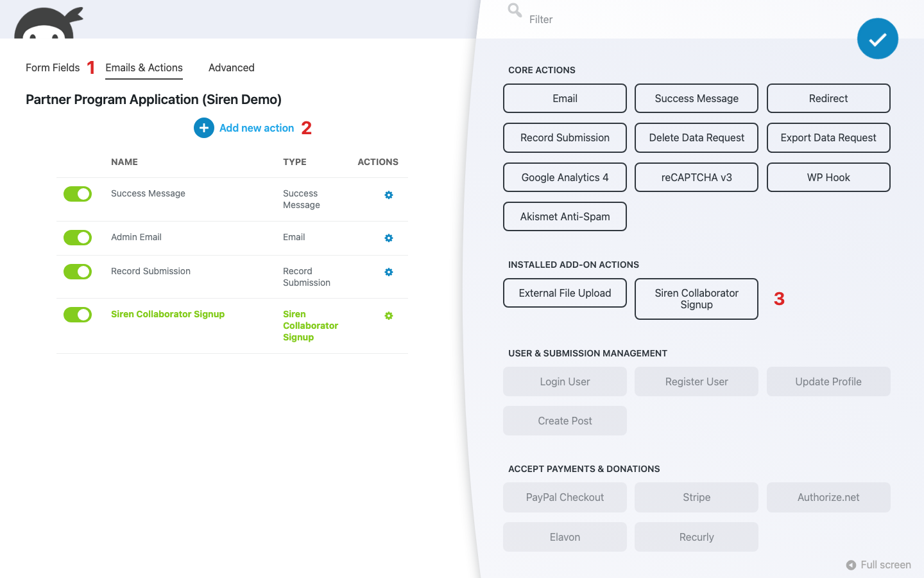Image resolution: width=924 pixels, height=578 pixels.
Task: Click the Record Submission row name
Action: (x=151, y=271)
